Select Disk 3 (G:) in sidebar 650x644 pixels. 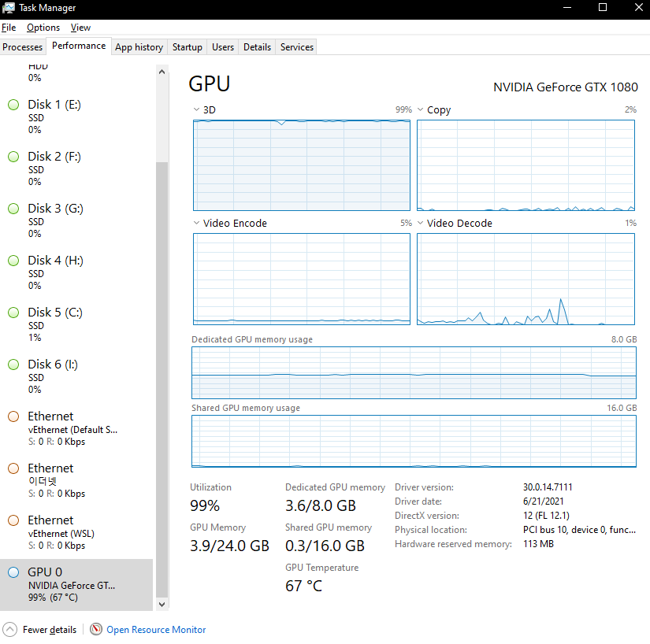point(76,220)
